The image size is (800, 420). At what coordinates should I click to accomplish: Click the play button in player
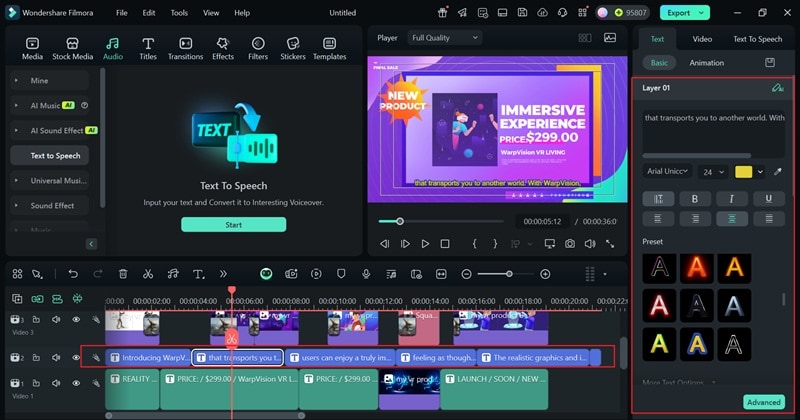425,244
